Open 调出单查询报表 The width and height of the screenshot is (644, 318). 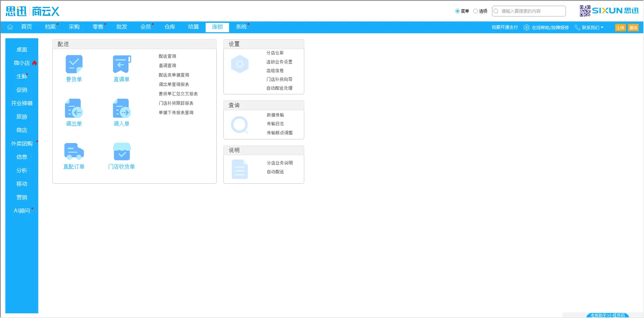(174, 85)
